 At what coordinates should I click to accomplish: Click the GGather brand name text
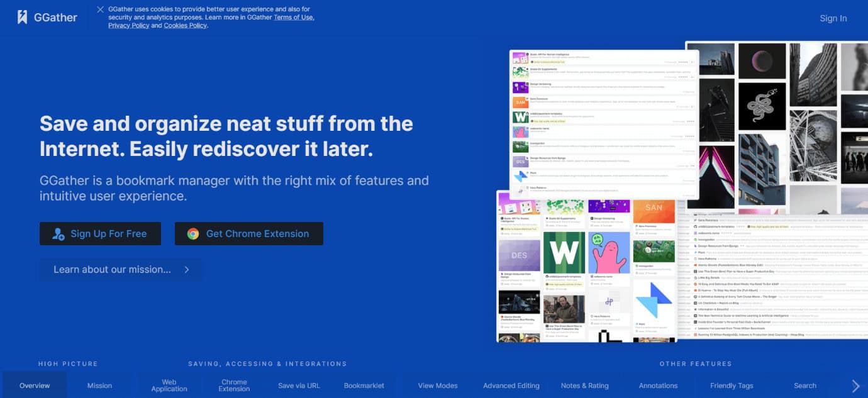(x=55, y=18)
